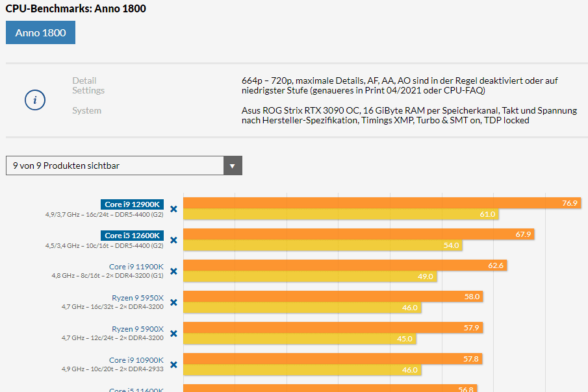Screen dimensions: 588x392
Task: Remove Ryzen 9 5950X from chart
Action: (x=173, y=302)
